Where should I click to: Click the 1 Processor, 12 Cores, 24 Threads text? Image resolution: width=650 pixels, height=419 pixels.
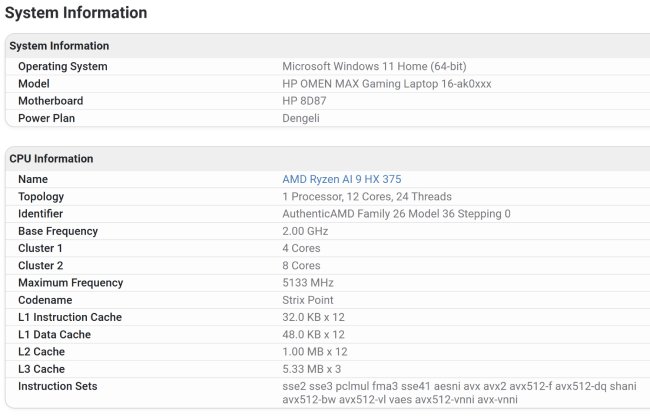(367, 197)
